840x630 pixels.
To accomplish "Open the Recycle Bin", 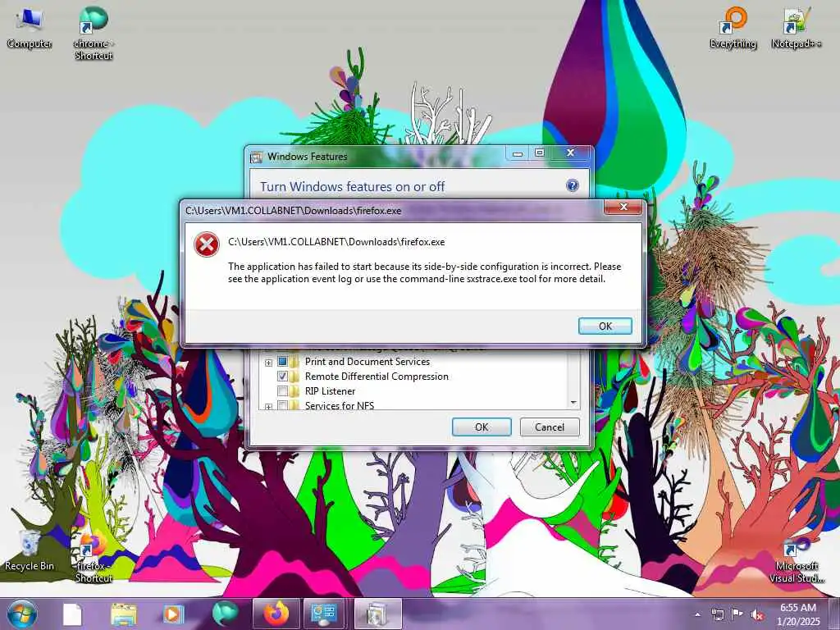I will pyautogui.click(x=30, y=550).
